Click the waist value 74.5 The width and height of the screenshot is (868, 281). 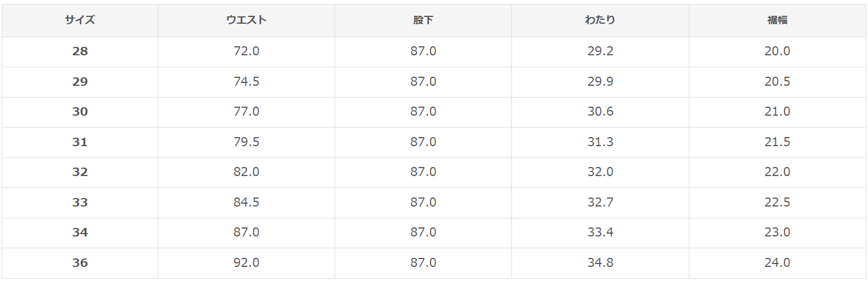pyautogui.click(x=246, y=82)
